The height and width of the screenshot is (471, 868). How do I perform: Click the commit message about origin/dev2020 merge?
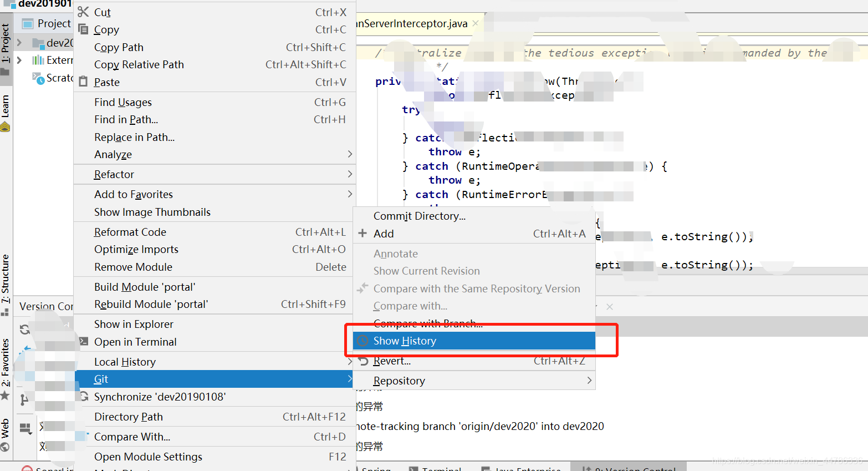(x=480, y=426)
